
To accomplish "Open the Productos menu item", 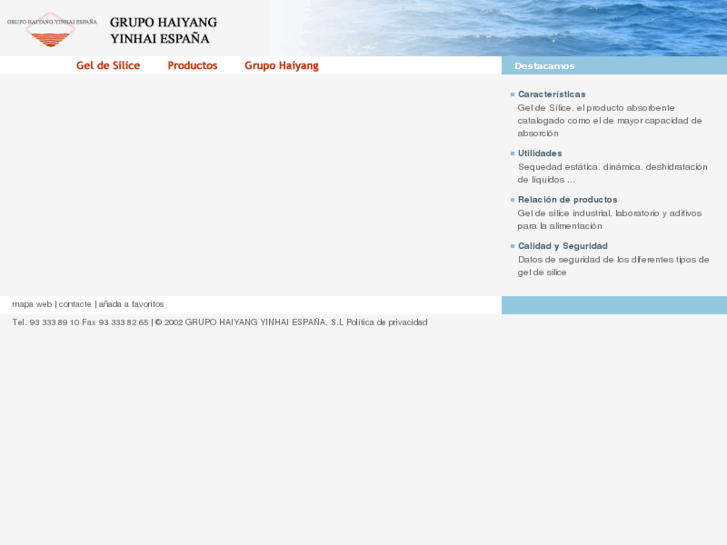I will click(192, 65).
